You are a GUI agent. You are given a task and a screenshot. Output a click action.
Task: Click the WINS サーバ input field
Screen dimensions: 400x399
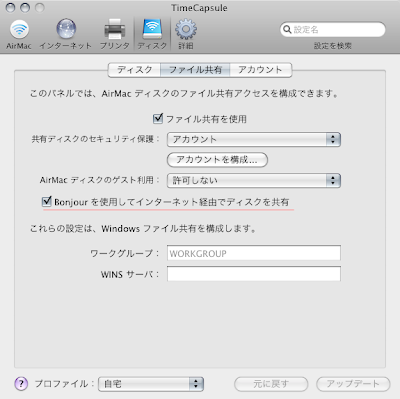(x=254, y=274)
